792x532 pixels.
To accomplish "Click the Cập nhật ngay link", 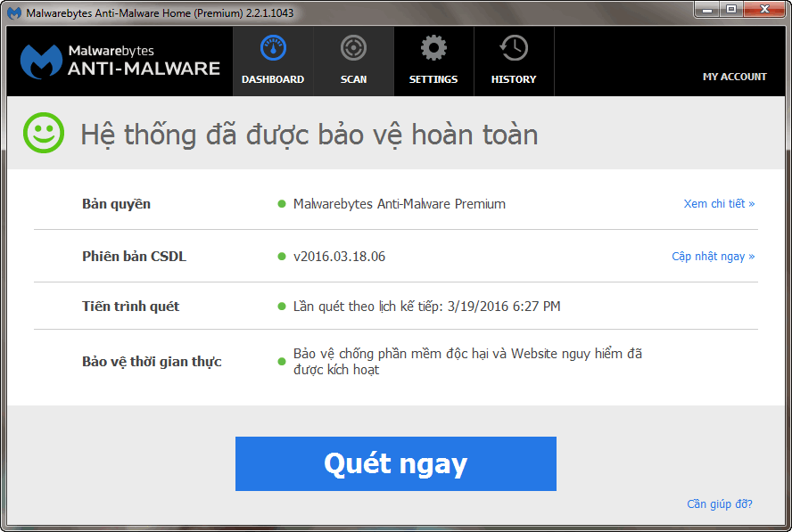I will (x=714, y=257).
